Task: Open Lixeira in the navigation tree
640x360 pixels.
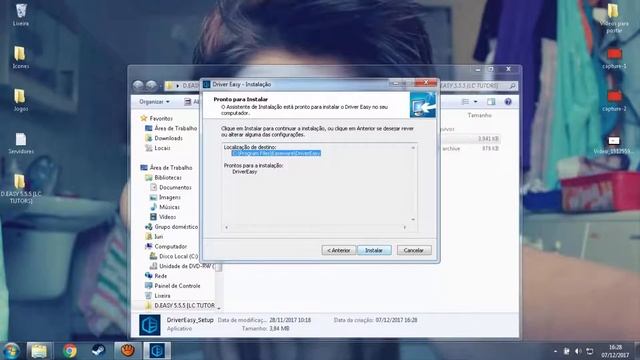Action: [158, 296]
